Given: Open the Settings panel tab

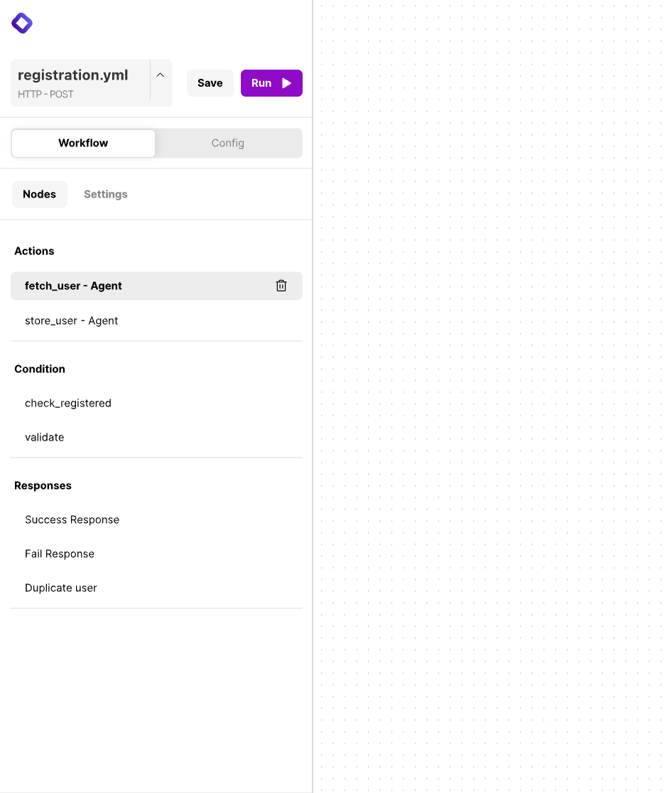Looking at the screenshot, I should click(105, 193).
